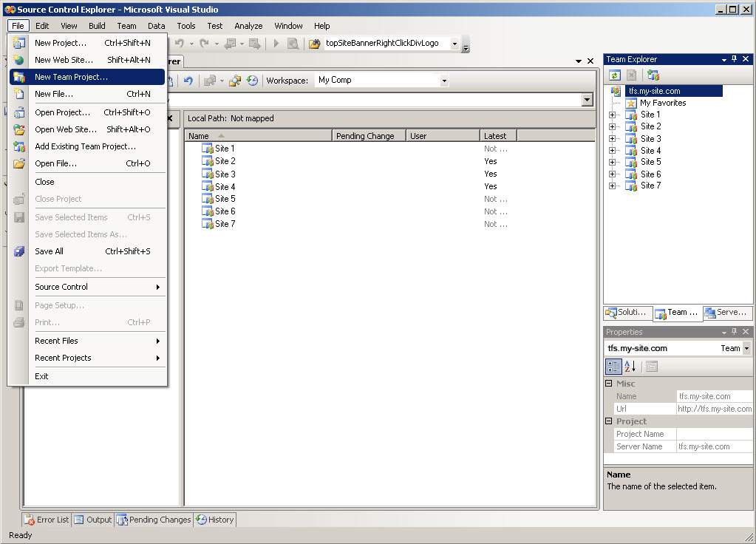Expand the Site 2 node in Team Explorer

click(612, 126)
